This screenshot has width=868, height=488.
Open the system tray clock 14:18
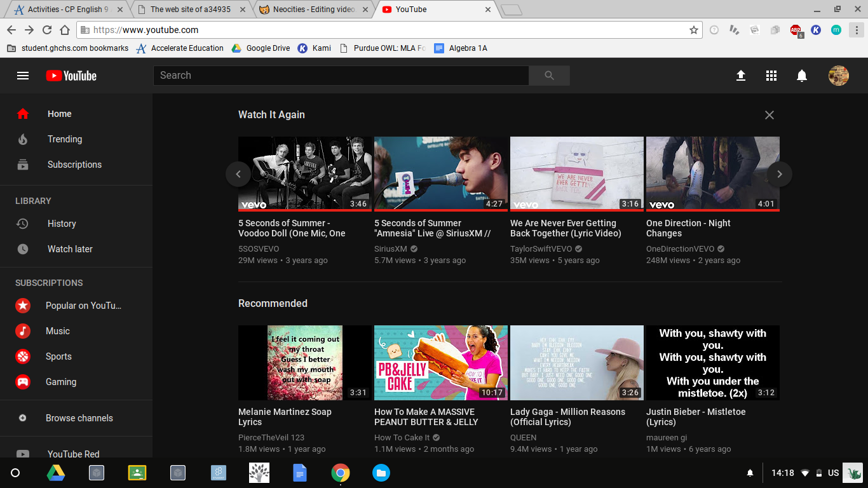point(783,473)
